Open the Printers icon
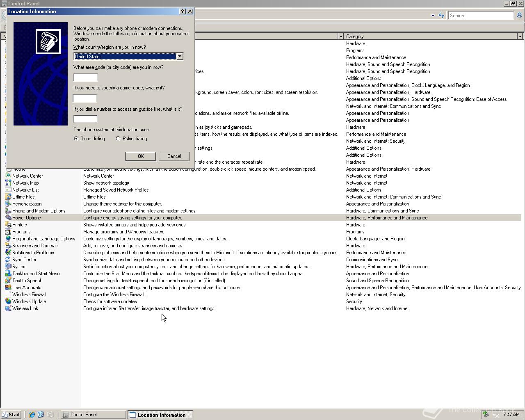This screenshot has height=420, width=525. point(8,225)
